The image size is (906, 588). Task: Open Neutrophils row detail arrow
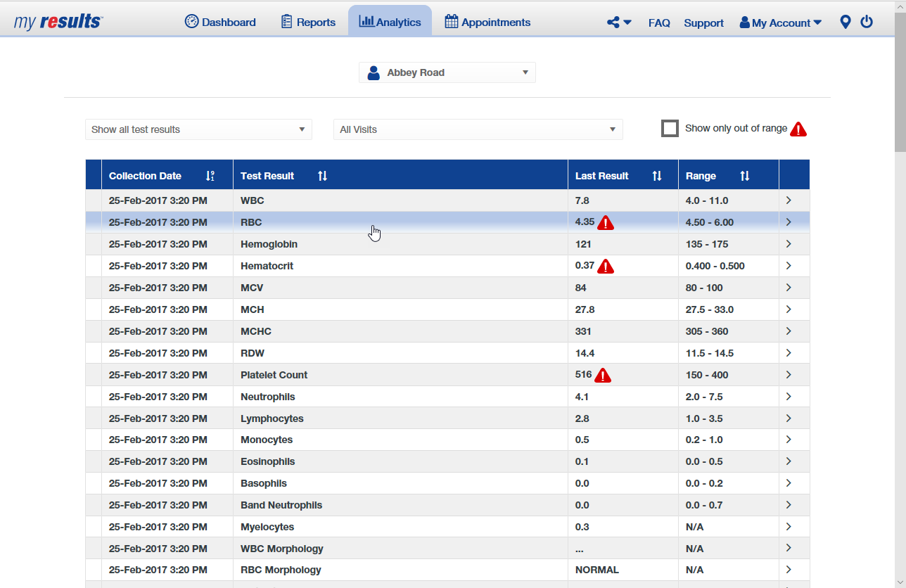tap(789, 397)
